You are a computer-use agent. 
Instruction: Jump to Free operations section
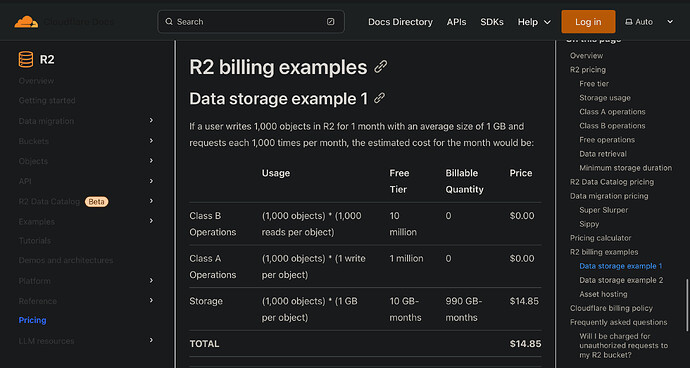[x=607, y=140]
